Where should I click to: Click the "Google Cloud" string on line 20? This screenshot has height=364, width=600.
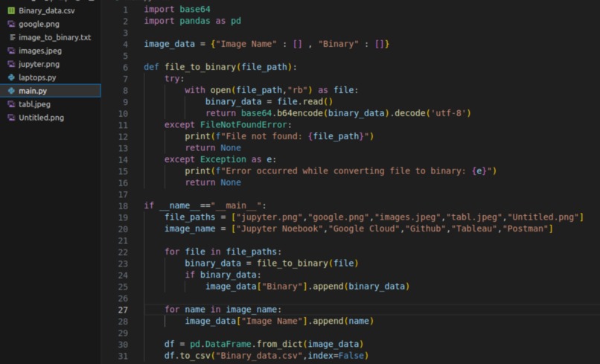(x=364, y=229)
